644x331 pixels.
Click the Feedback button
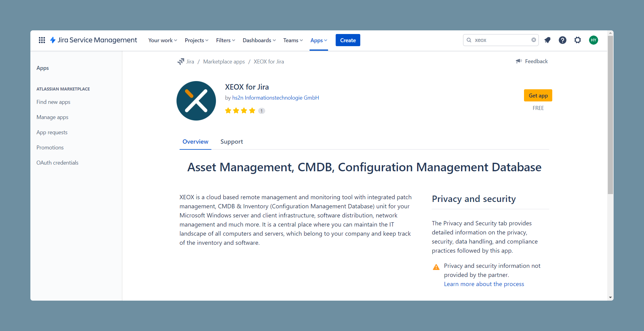[x=532, y=61]
